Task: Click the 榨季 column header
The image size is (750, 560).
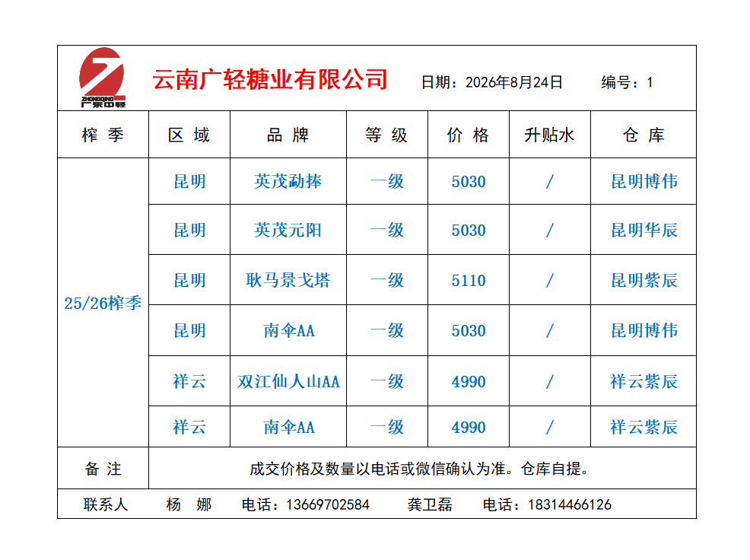Action: pyautogui.click(x=103, y=135)
